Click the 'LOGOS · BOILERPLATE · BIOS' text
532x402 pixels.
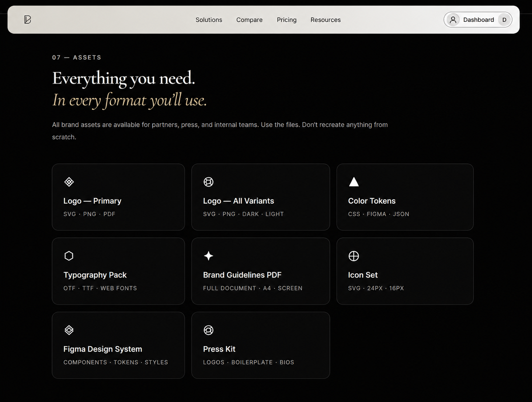point(248,363)
